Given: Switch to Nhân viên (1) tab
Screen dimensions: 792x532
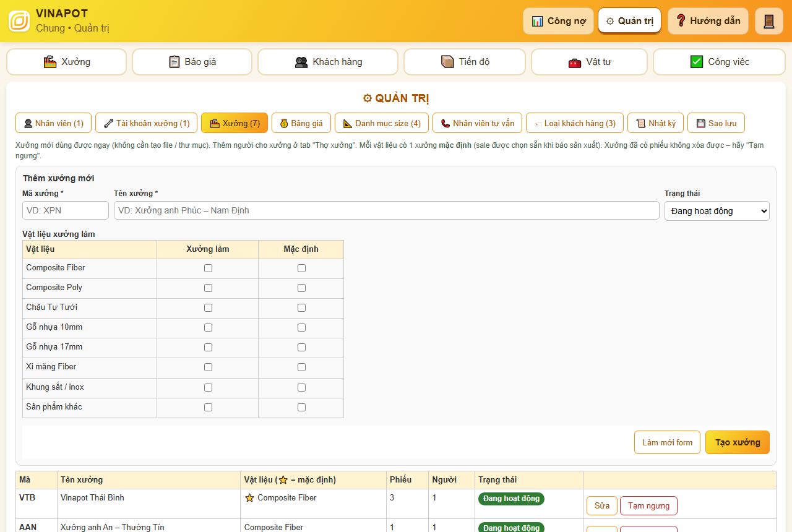Looking at the screenshot, I should [53, 123].
